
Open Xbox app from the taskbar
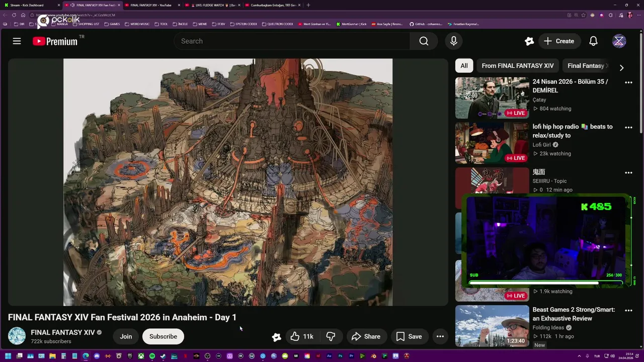(x=141, y=356)
